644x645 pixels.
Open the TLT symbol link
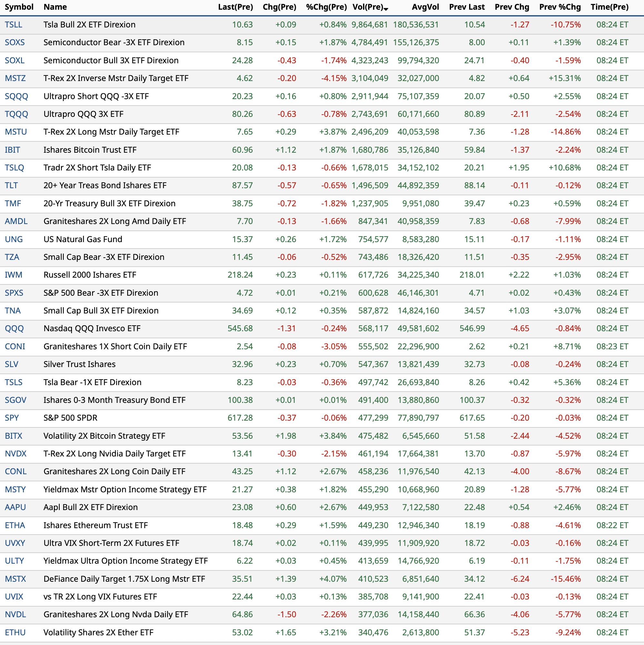tap(11, 186)
